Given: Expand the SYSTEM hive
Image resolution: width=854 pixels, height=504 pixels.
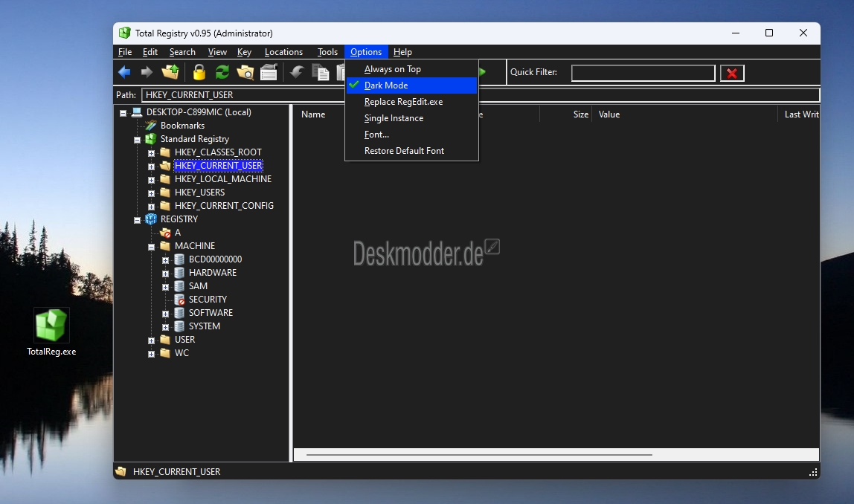Looking at the screenshot, I should click(166, 327).
